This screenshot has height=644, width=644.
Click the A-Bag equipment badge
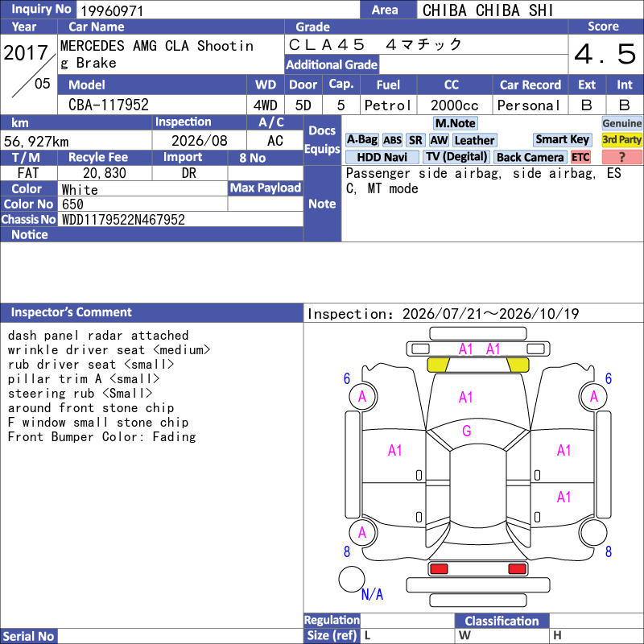point(361,140)
